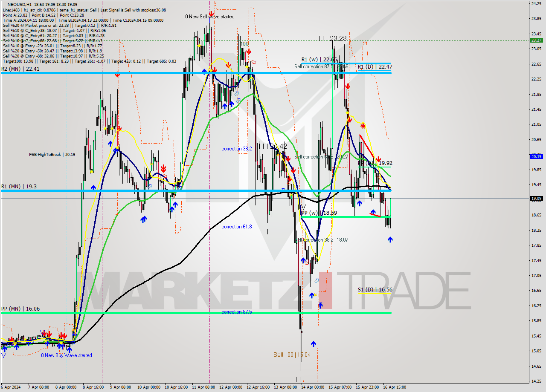Click the '14 Apr 00:00' time axis label
Viewport: 546px width, 392px height.
(x=313, y=387)
